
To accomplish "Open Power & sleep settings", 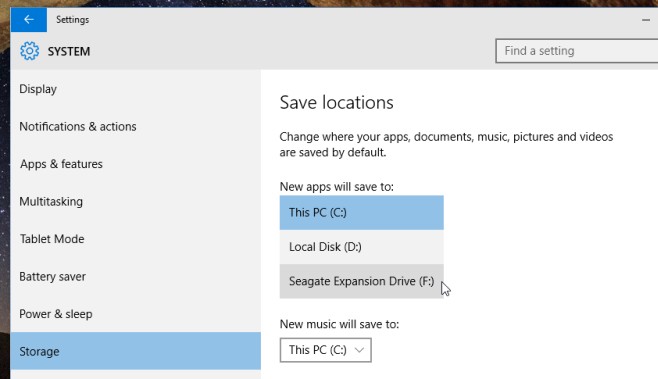I will click(x=136, y=314).
